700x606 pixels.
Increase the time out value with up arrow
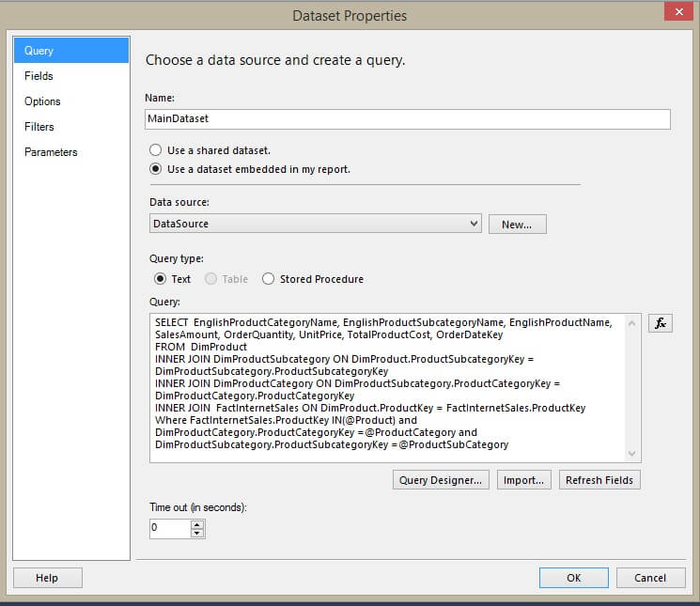196,523
